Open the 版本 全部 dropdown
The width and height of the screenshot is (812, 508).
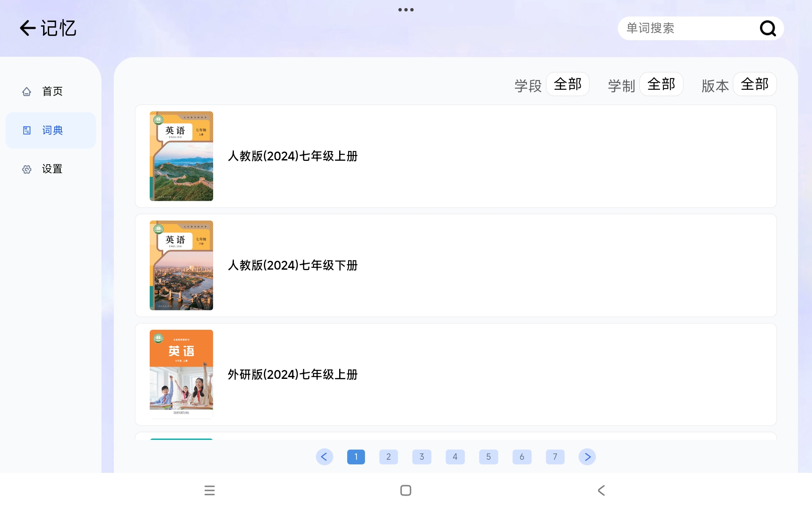754,84
